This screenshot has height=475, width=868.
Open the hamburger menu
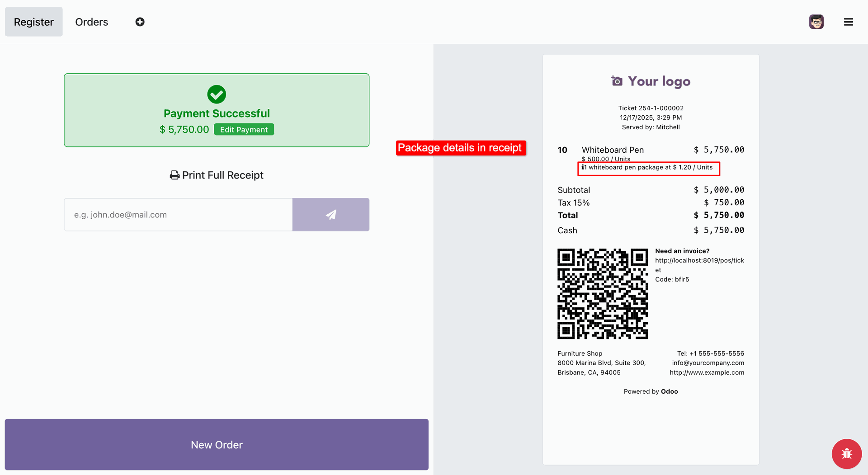click(848, 22)
